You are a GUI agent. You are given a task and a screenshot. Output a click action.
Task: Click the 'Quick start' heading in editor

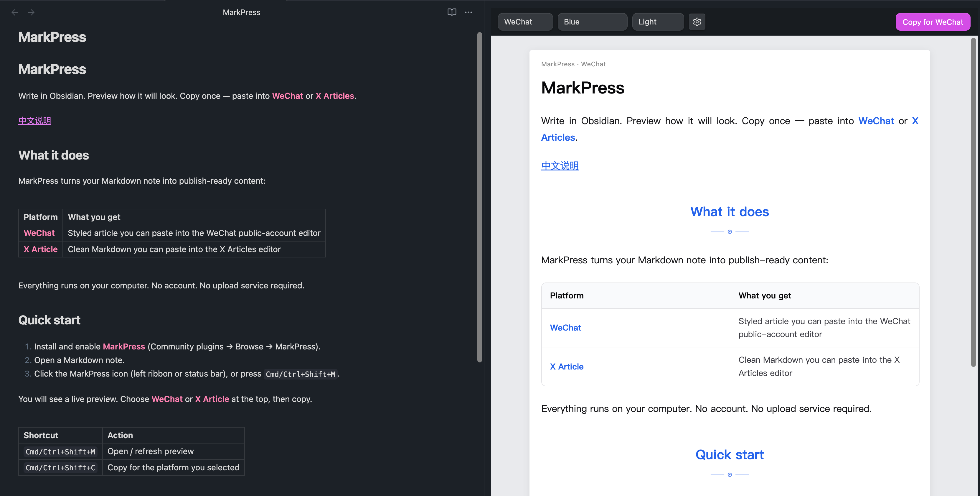click(50, 320)
